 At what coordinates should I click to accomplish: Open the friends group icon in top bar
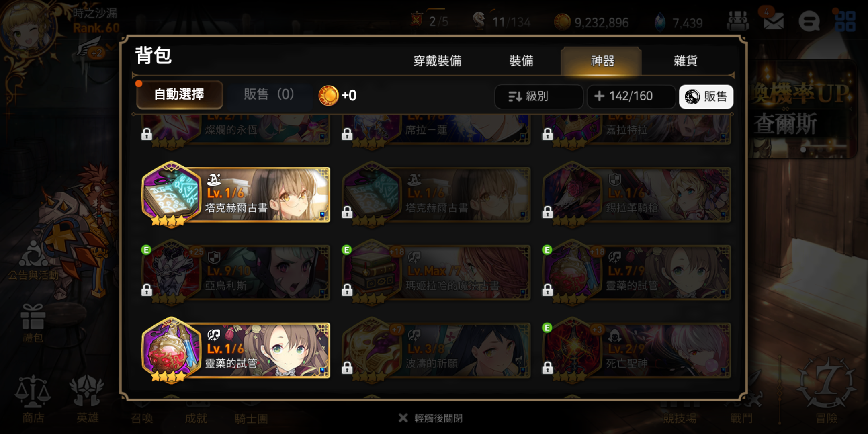[738, 21]
